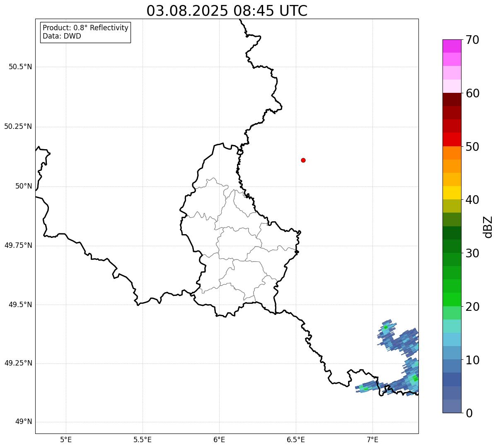Click the 50.5°N latitude label

pyautogui.click(x=20, y=67)
